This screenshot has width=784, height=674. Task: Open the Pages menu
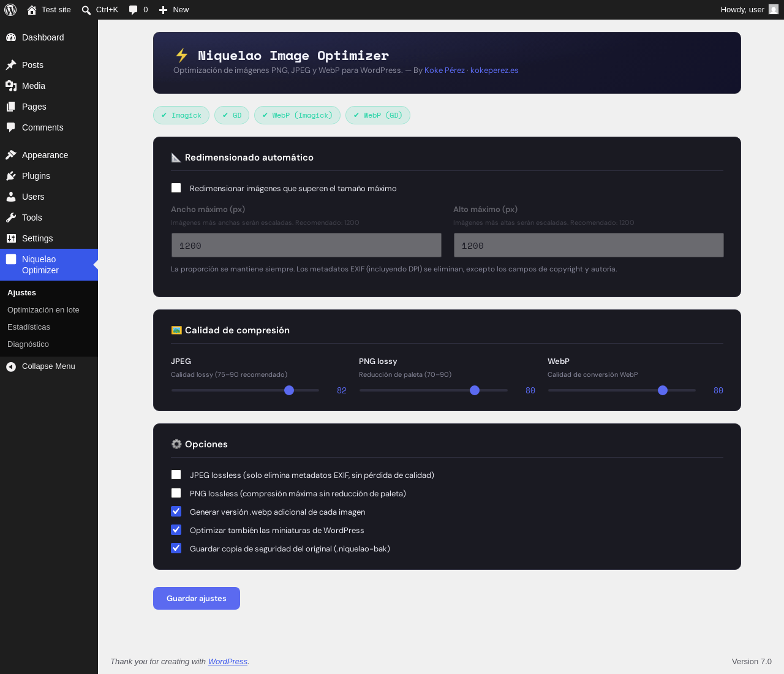click(x=49, y=107)
